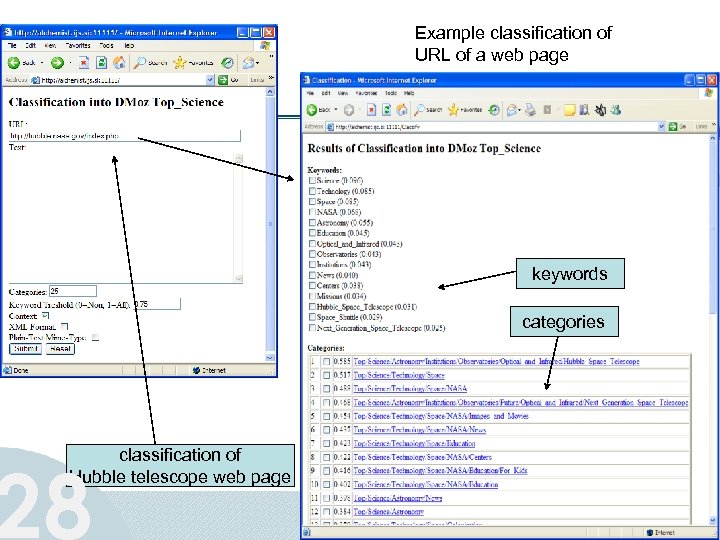Viewport: 720px width, 540px height.
Task: Click Messenger icon at Classification toolbar end
Action: point(616,110)
